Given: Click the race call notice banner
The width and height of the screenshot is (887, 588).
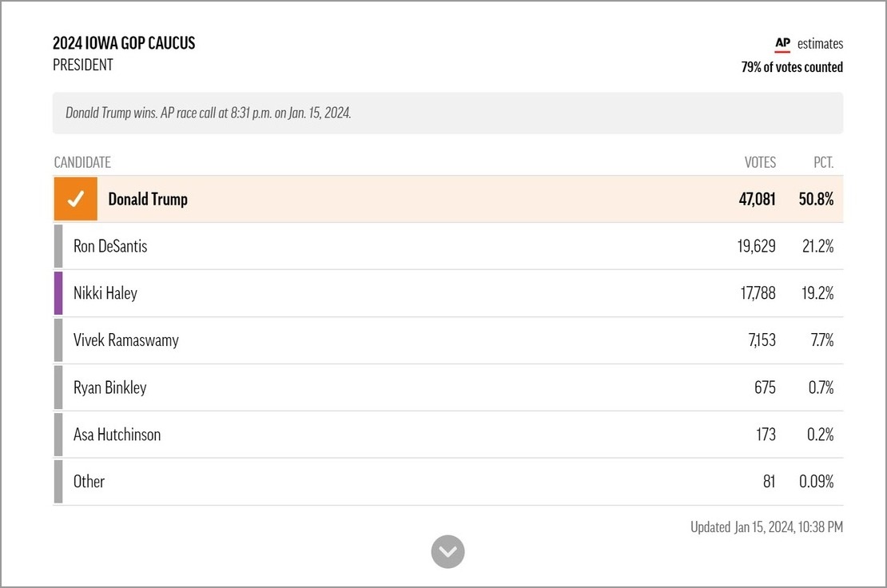Looking at the screenshot, I should 448,113.
